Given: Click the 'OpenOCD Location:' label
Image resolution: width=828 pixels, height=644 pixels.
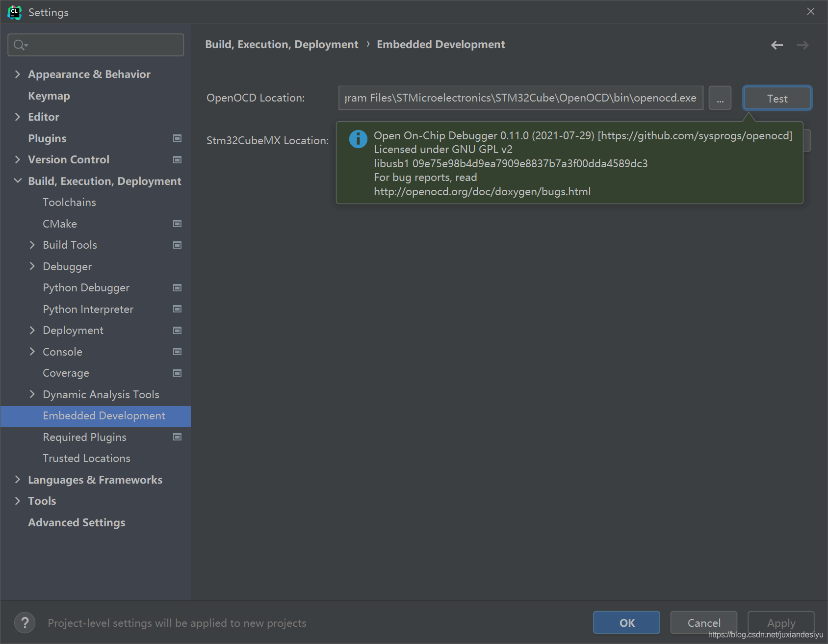Looking at the screenshot, I should [256, 98].
